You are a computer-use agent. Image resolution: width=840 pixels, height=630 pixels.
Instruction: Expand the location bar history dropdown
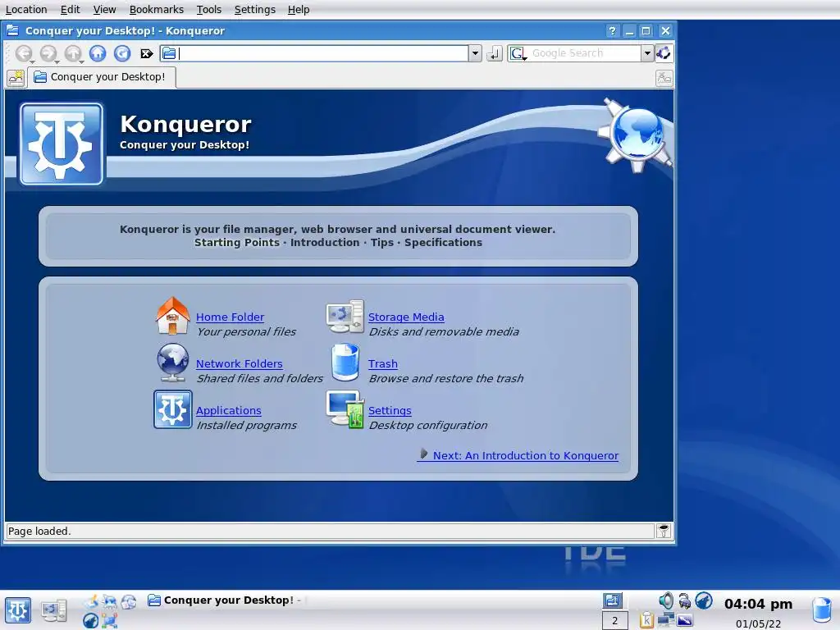click(475, 53)
